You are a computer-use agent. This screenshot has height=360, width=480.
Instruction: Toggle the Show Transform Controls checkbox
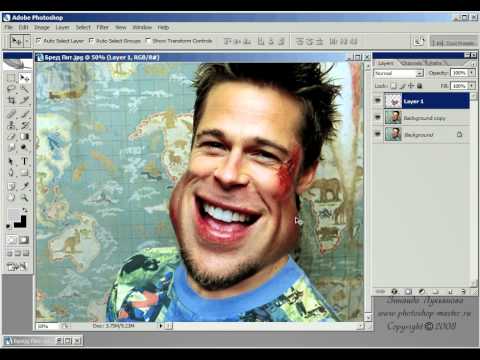pyautogui.click(x=148, y=41)
